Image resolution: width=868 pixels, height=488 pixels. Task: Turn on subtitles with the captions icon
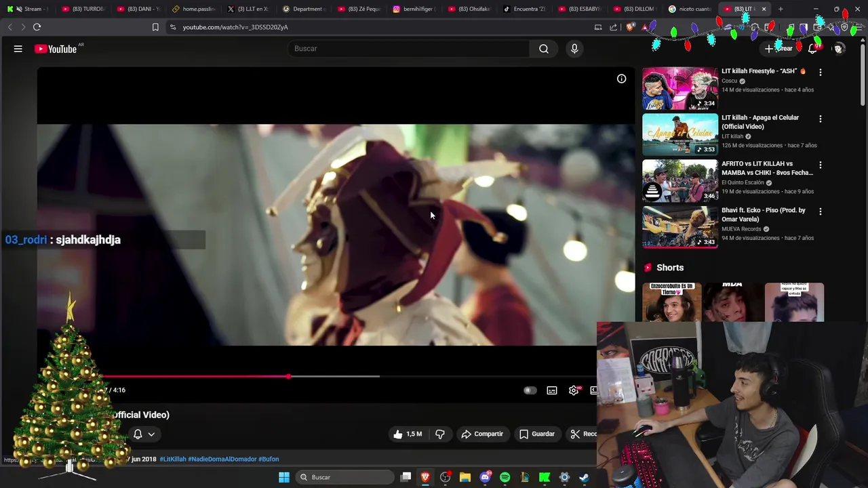tap(552, 390)
